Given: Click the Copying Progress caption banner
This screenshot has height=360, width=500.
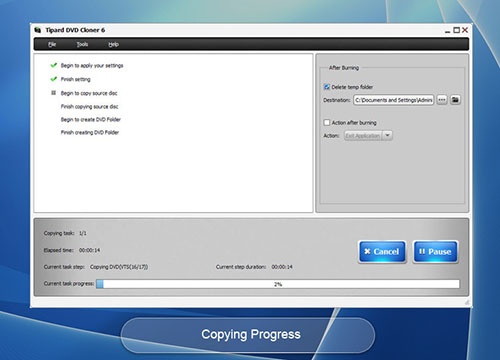Looking at the screenshot, I should [248, 335].
